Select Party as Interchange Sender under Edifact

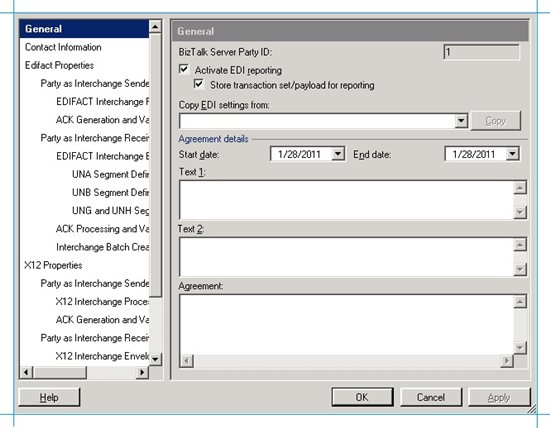coord(95,83)
